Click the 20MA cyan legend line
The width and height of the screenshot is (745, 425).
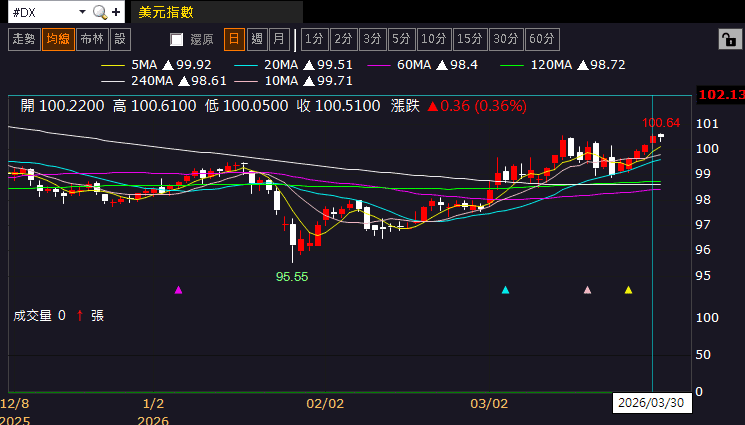[246, 65]
